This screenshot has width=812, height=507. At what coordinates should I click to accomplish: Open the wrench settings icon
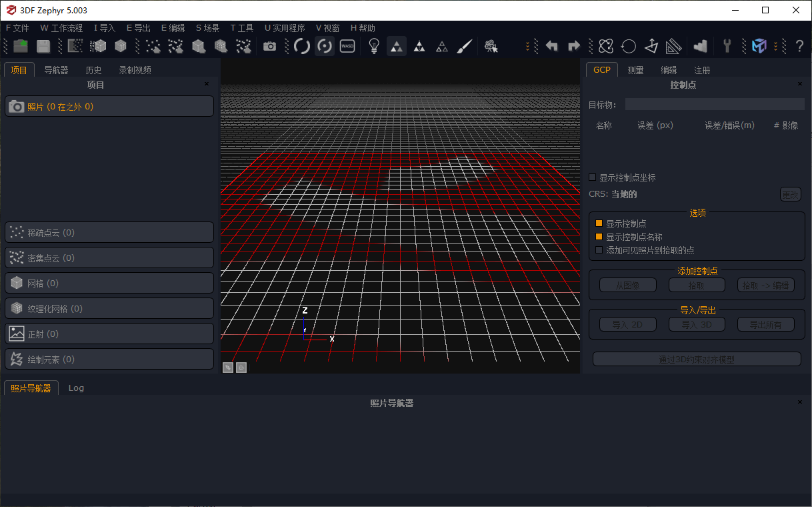tap(727, 46)
